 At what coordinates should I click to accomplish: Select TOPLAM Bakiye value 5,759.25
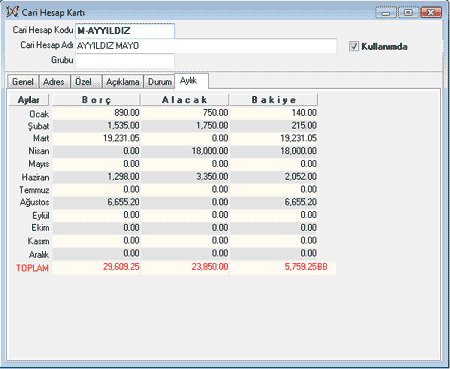point(301,267)
